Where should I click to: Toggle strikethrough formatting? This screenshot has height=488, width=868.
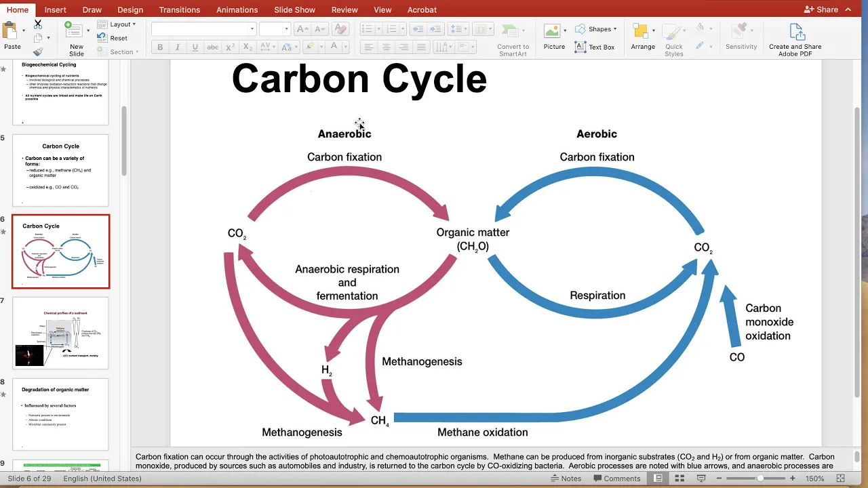tap(213, 47)
